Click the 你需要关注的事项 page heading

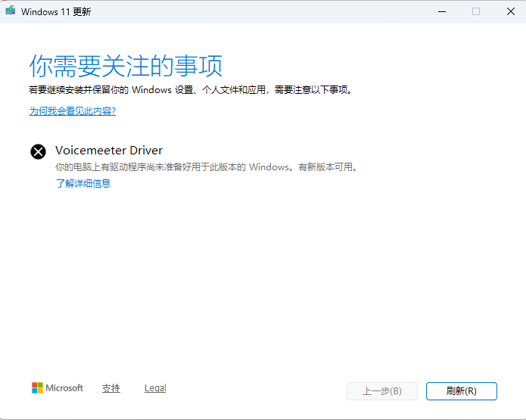pos(126,66)
